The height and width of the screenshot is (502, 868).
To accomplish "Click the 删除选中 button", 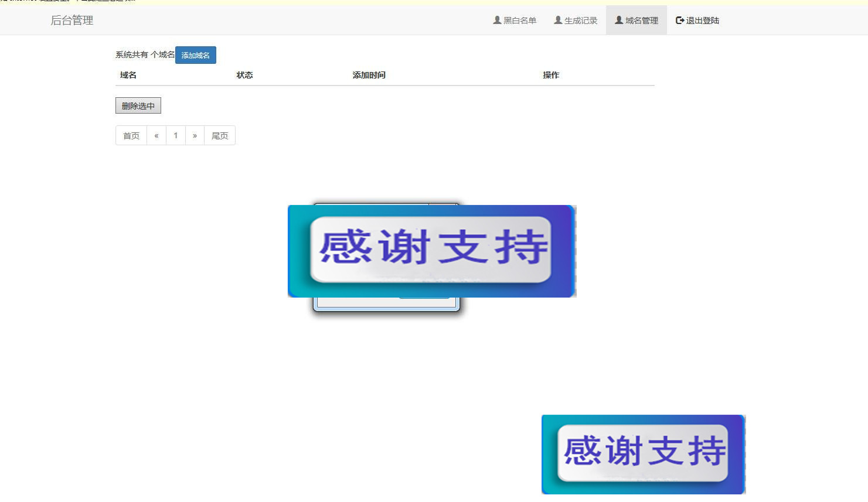I will (x=138, y=105).
